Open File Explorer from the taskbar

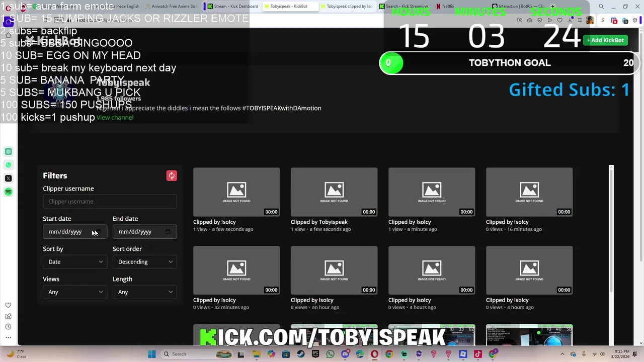[x=257, y=354]
